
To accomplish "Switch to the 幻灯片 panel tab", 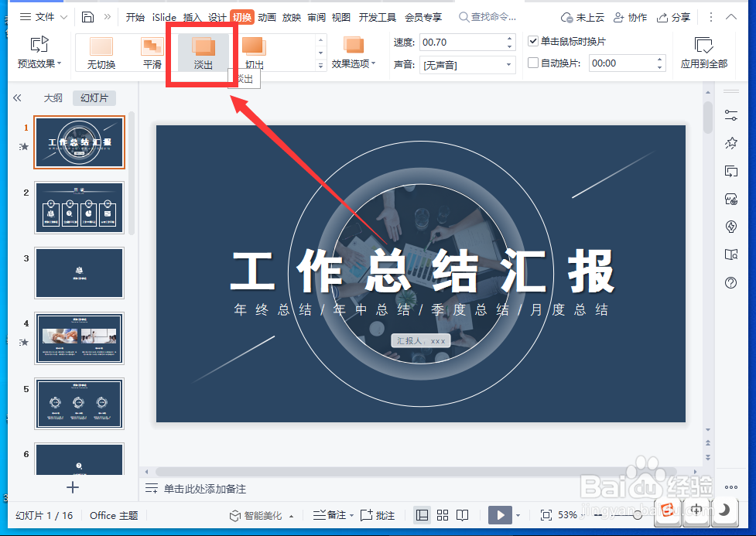I will (x=94, y=98).
